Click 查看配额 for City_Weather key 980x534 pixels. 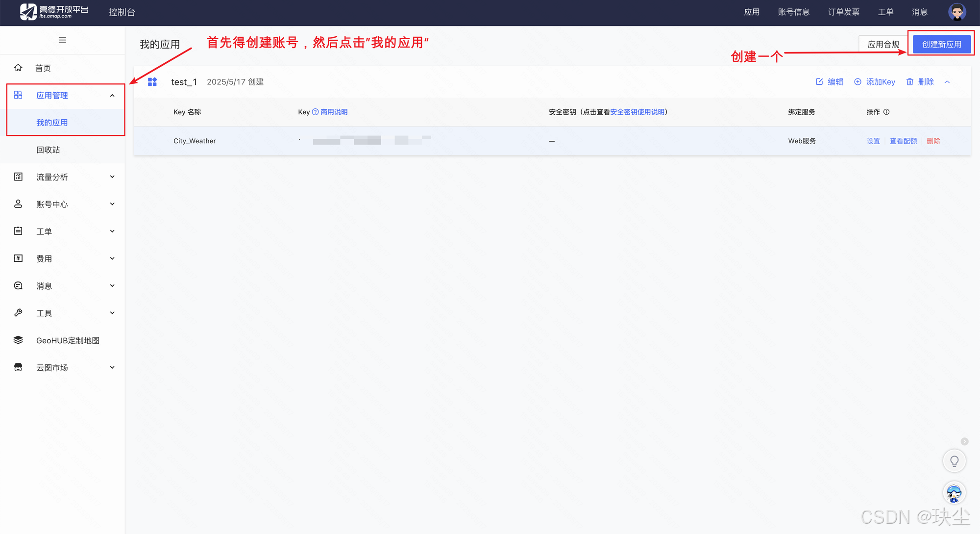click(903, 141)
